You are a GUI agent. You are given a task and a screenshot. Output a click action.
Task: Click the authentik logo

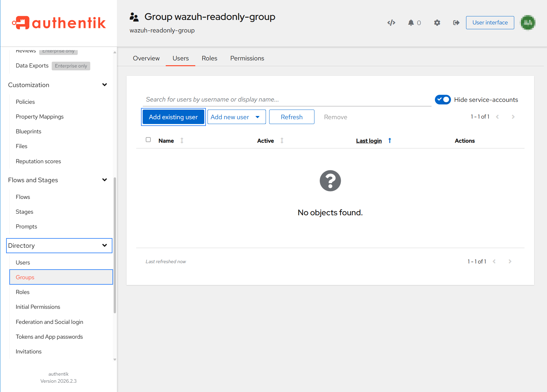click(x=59, y=23)
